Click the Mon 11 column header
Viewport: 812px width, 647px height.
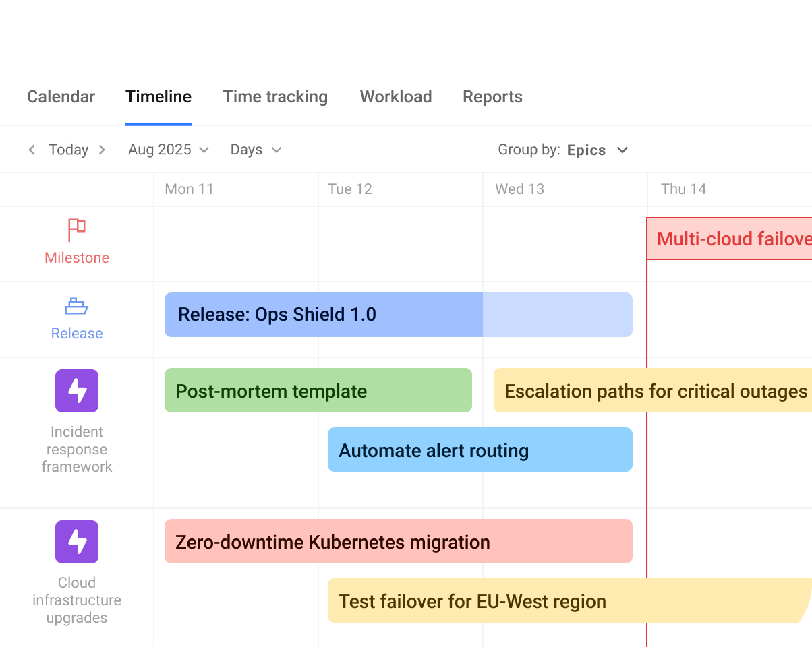[x=190, y=189]
